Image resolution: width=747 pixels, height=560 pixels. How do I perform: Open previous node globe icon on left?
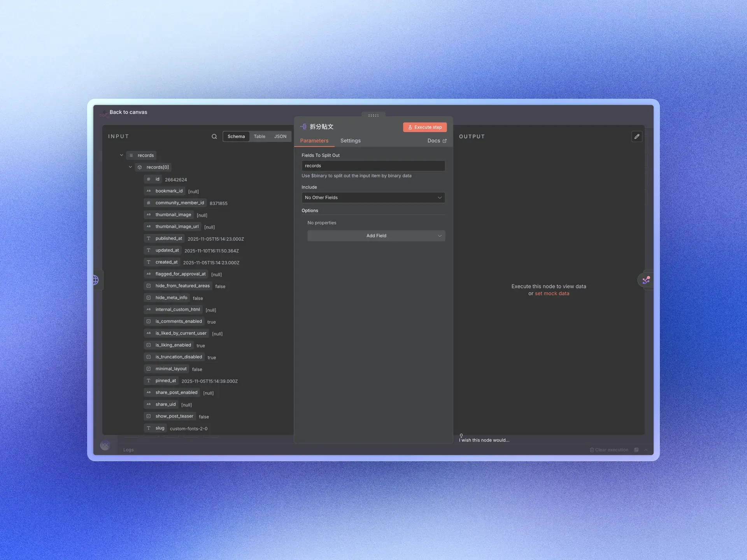pos(96,280)
